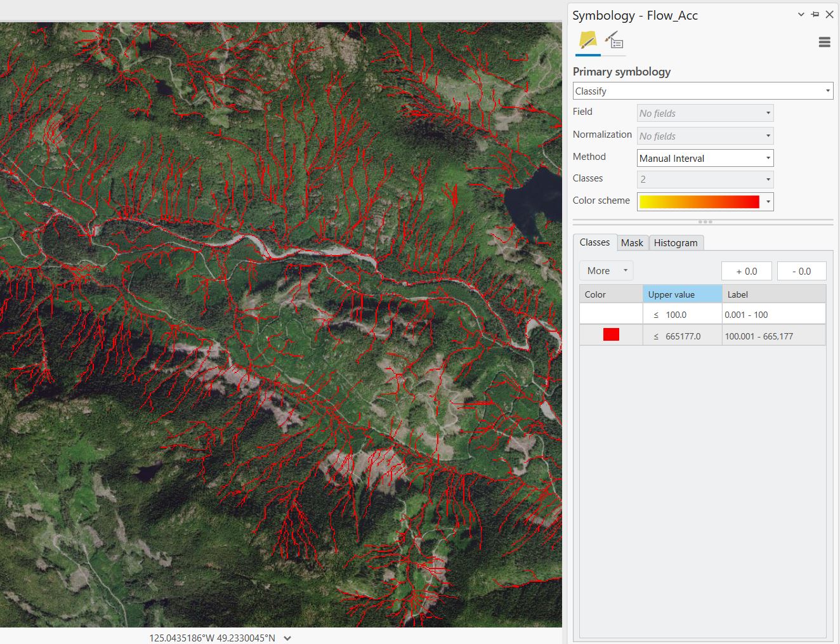Expand the Method dropdown showing Manual Interval
The image size is (840, 644).
tap(705, 158)
